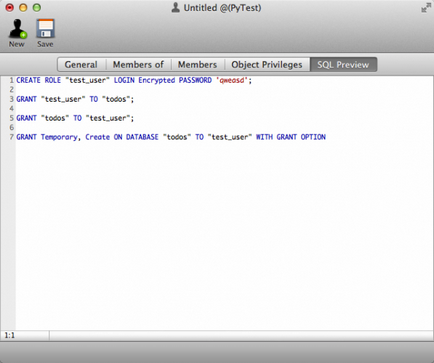
Task: Click the user icon beside the Untitled title
Action: click(x=176, y=7)
